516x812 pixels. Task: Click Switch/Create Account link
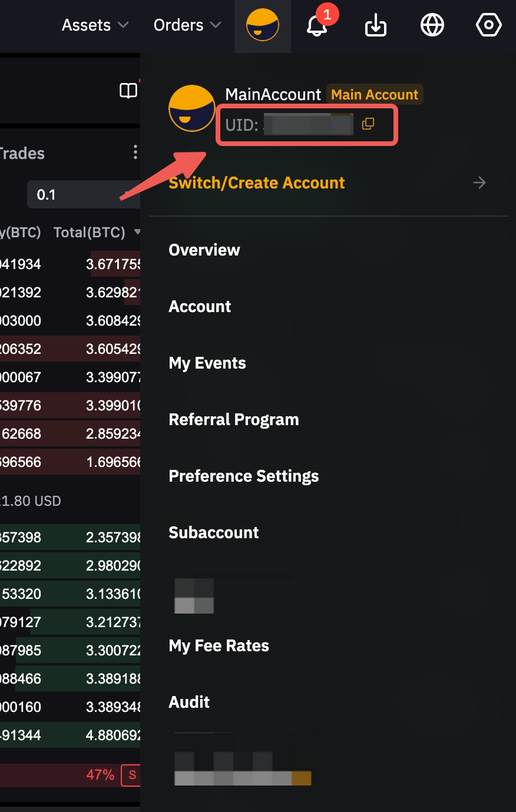pos(257,183)
